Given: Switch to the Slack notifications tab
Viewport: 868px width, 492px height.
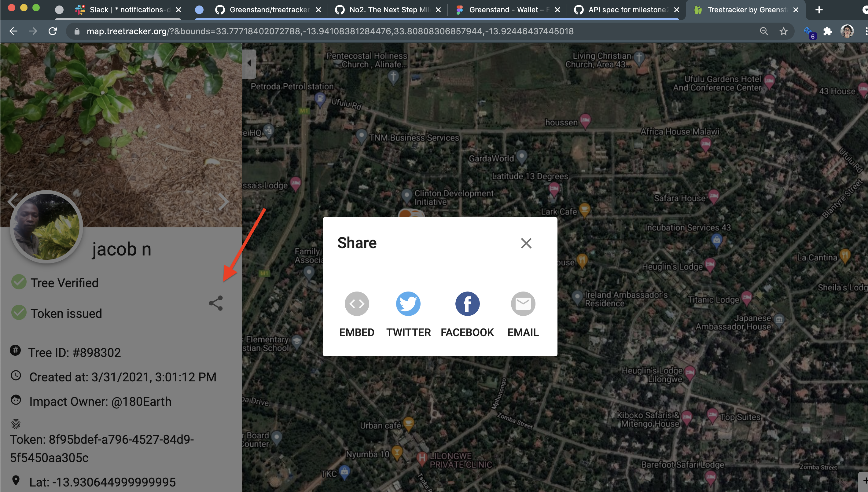Looking at the screenshot, I should coord(128,9).
